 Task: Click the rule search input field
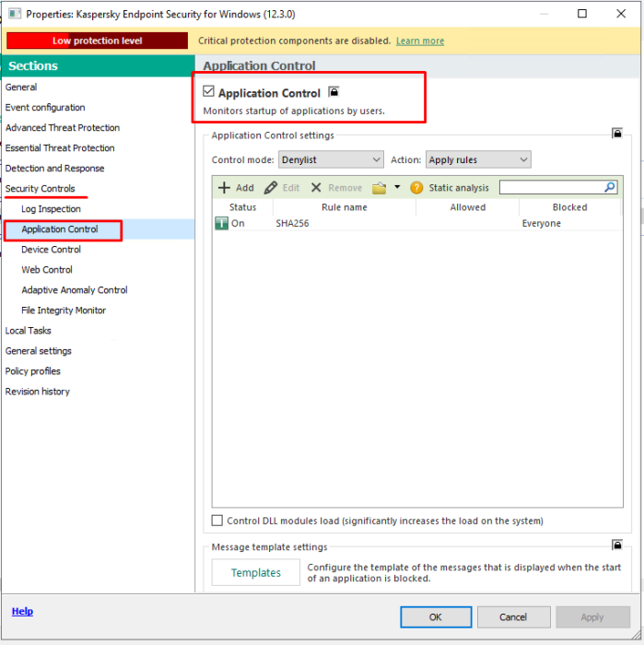pos(552,188)
